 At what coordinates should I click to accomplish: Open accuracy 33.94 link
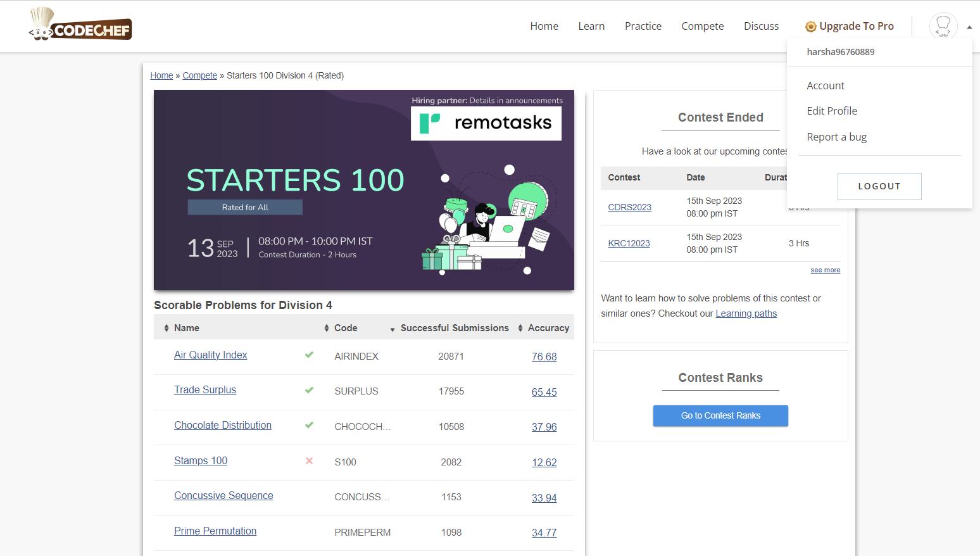pyautogui.click(x=544, y=498)
